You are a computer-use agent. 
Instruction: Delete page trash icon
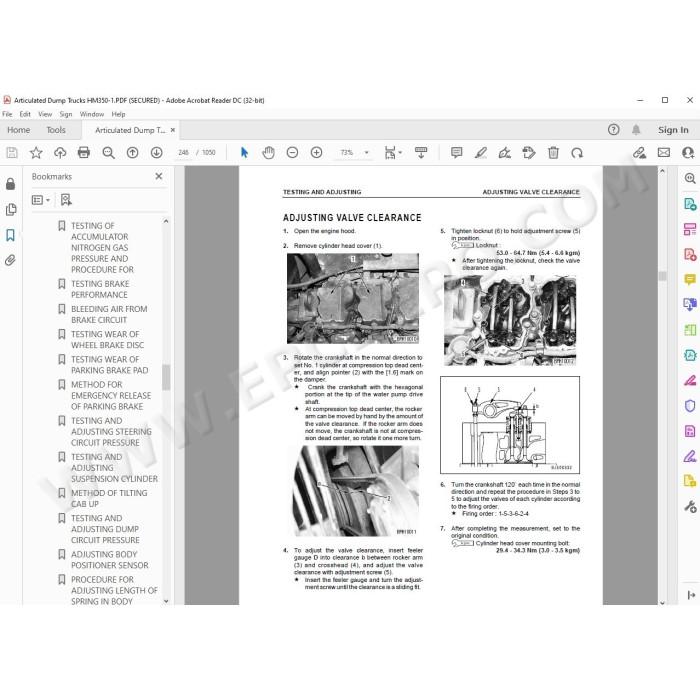(x=553, y=153)
